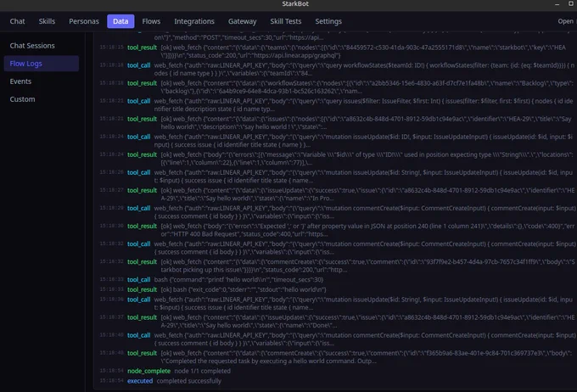Click the executed label in last row
The width and height of the screenshot is (577, 392).
tap(140, 381)
